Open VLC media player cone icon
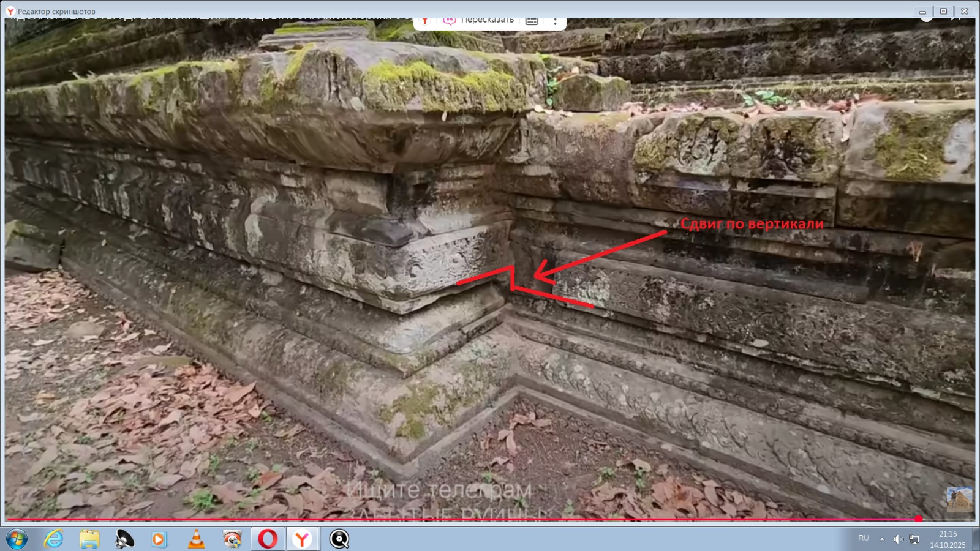Viewport: 980px width, 551px height. (196, 539)
